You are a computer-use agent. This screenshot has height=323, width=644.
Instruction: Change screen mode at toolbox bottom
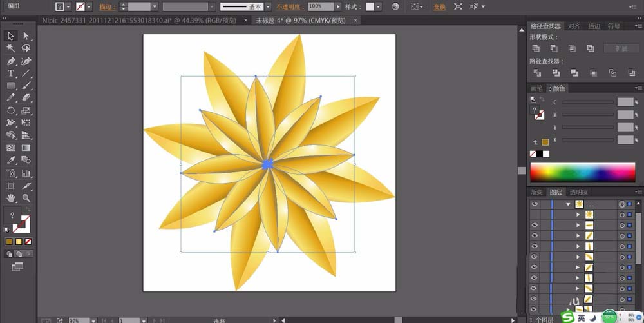pyautogui.click(x=17, y=267)
